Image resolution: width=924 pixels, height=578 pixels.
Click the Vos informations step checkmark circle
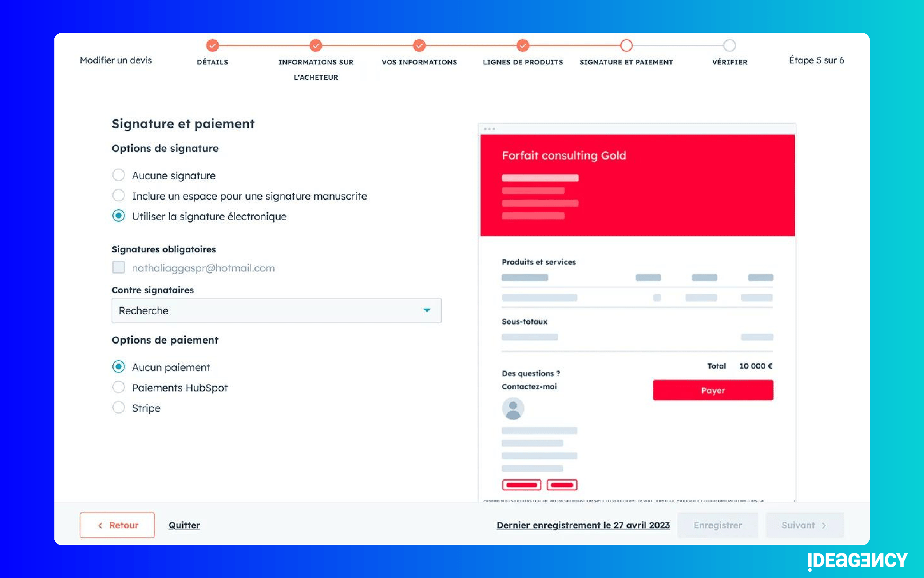(x=419, y=45)
